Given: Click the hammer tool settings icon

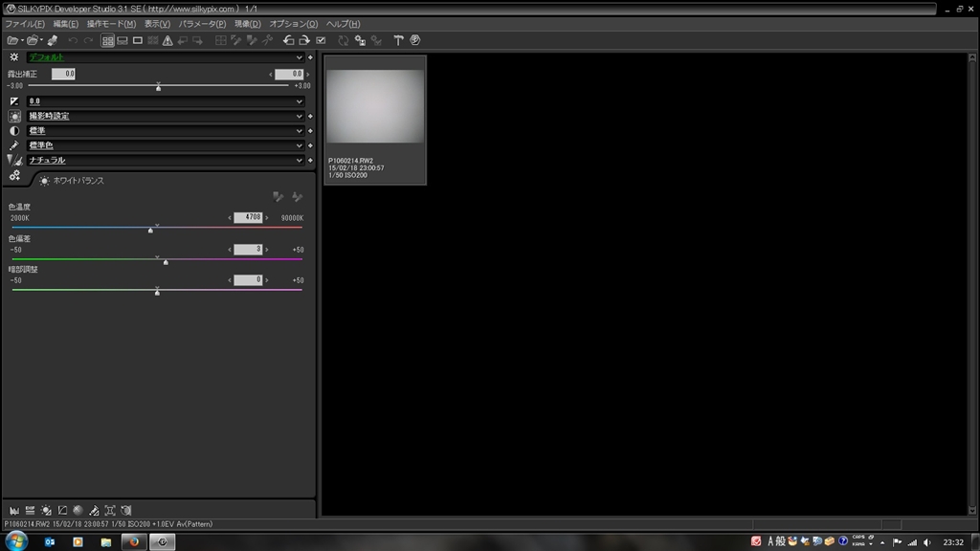Looking at the screenshot, I should click(x=398, y=40).
